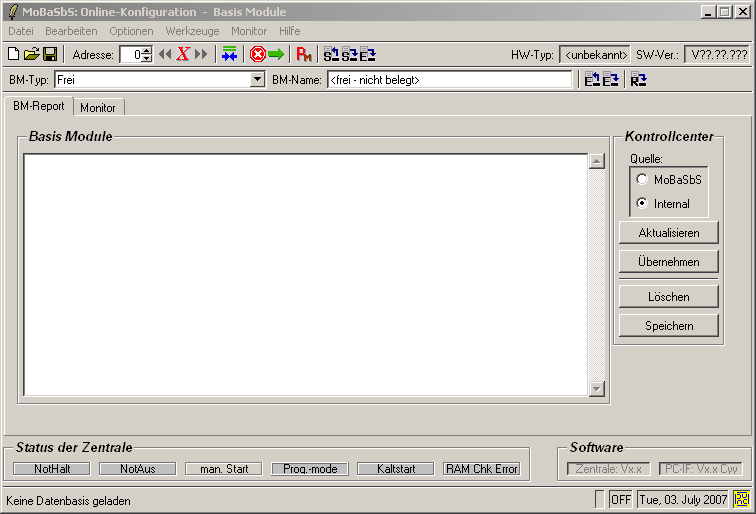Expand the BM-Typ dropdown
The width and height of the screenshot is (756, 514).
coord(257,79)
